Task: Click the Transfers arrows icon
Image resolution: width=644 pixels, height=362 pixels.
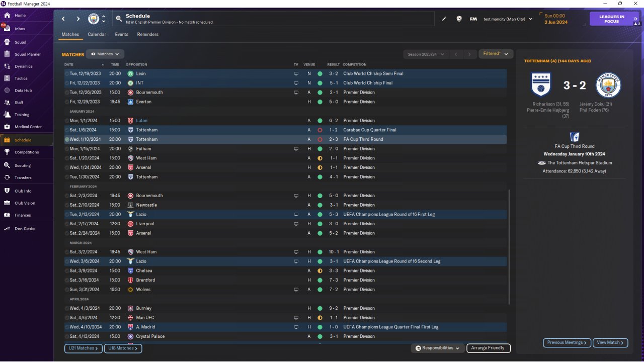Action: pyautogui.click(x=7, y=177)
